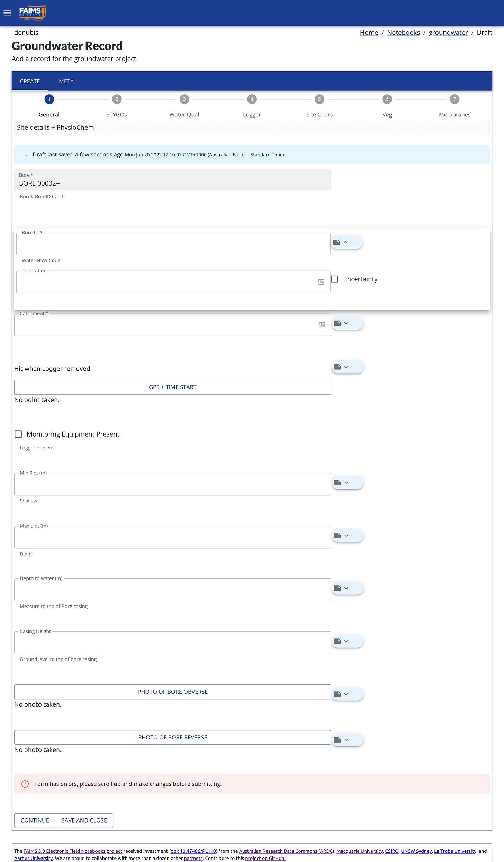Open the CSIRO footer link

coord(392,851)
